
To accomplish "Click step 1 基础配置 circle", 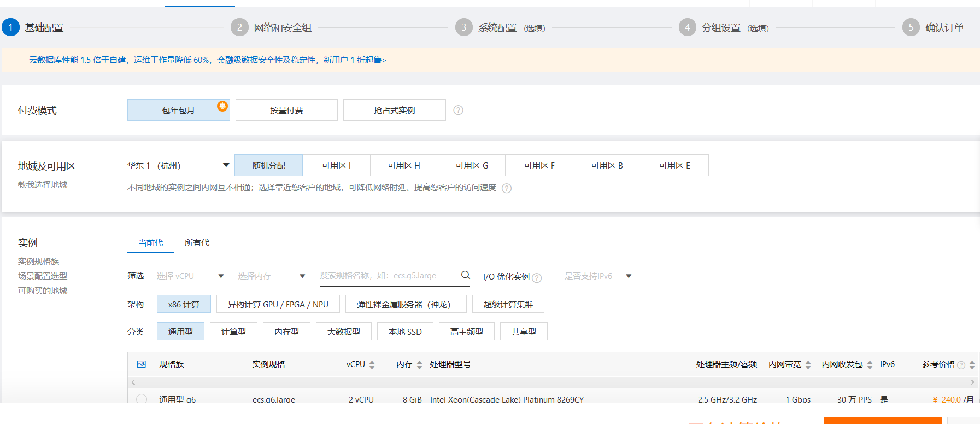I will click(x=10, y=27).
